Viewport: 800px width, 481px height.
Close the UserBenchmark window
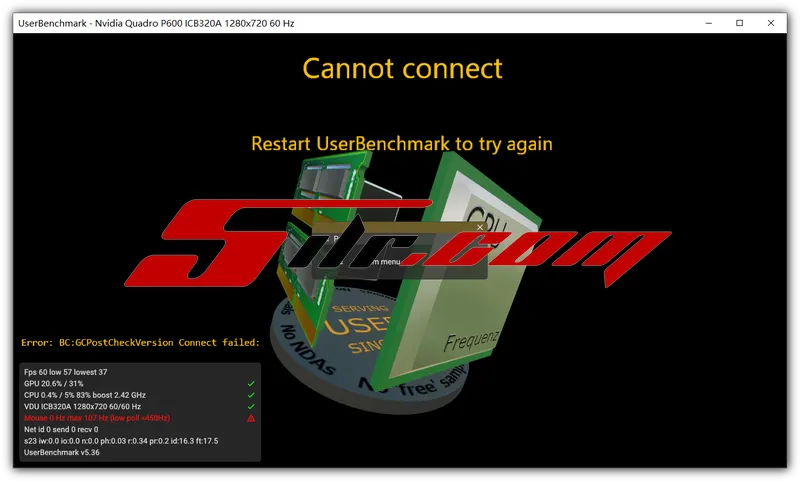tap(770, 23)
